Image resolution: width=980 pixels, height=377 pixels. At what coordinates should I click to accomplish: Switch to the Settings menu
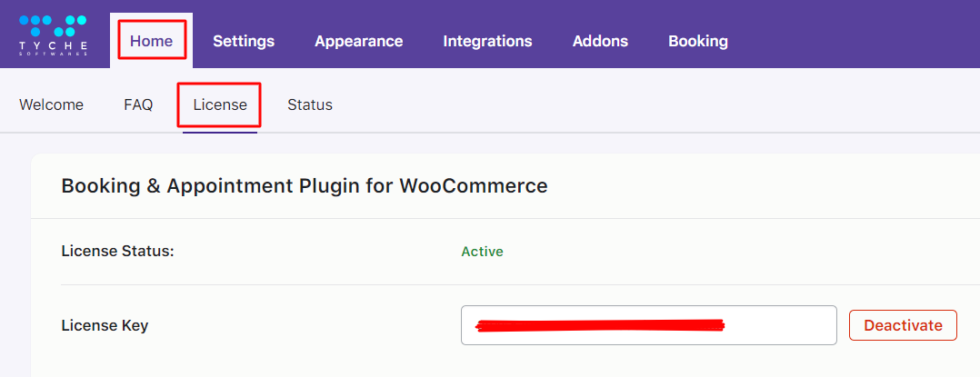click(244, 41)
